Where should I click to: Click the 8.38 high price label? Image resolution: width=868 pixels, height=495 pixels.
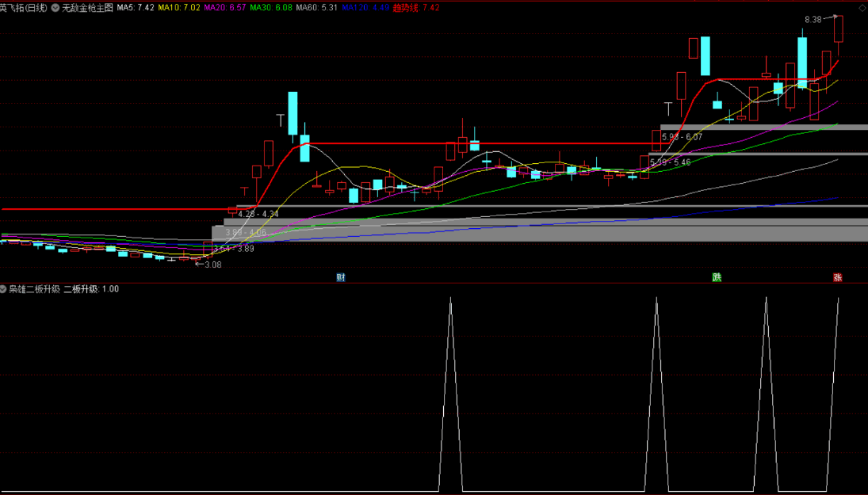(x=813, y=20)
